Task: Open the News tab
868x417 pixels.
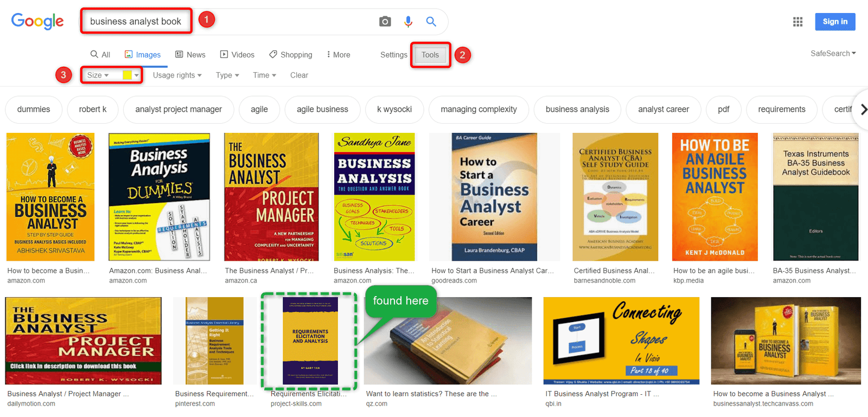Action: coord(190,55)
